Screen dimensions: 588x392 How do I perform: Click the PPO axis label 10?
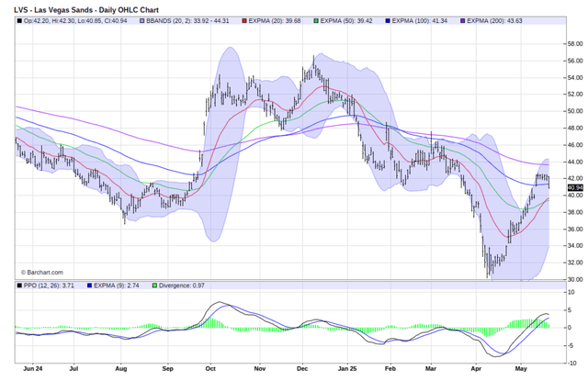pyautogui.click(x=571, y=292)
